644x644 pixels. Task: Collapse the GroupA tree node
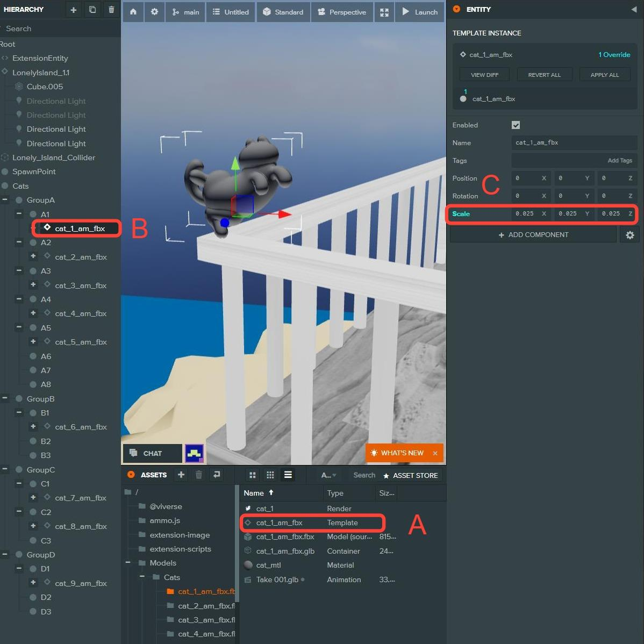pyautogui.click(x=5, y=200)
